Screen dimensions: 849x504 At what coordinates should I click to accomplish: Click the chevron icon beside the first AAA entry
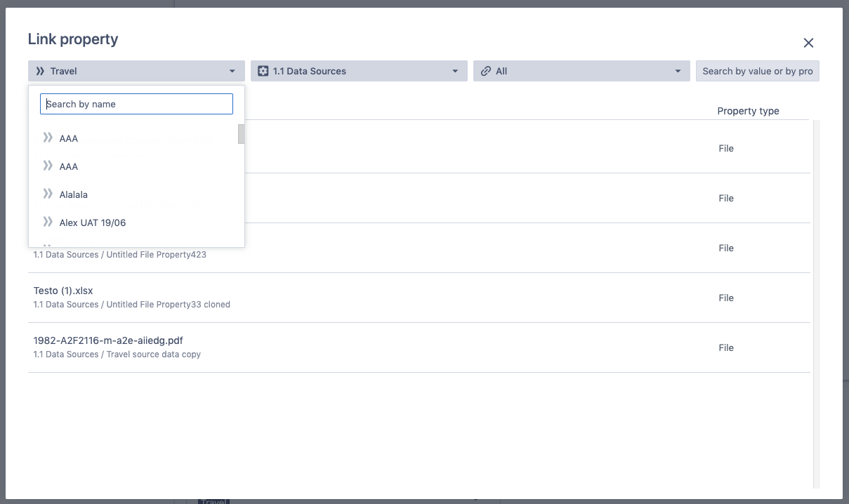pyautogui.click(x=48, y=138)
